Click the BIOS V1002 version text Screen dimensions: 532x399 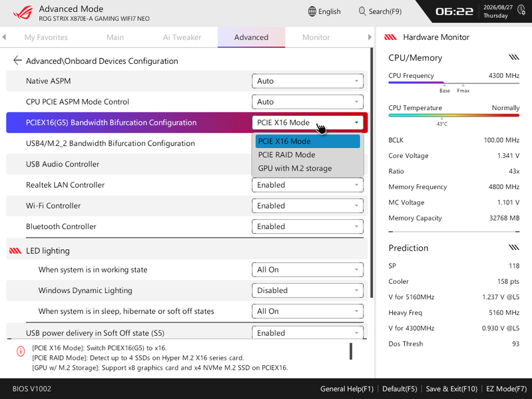[32, 389]
